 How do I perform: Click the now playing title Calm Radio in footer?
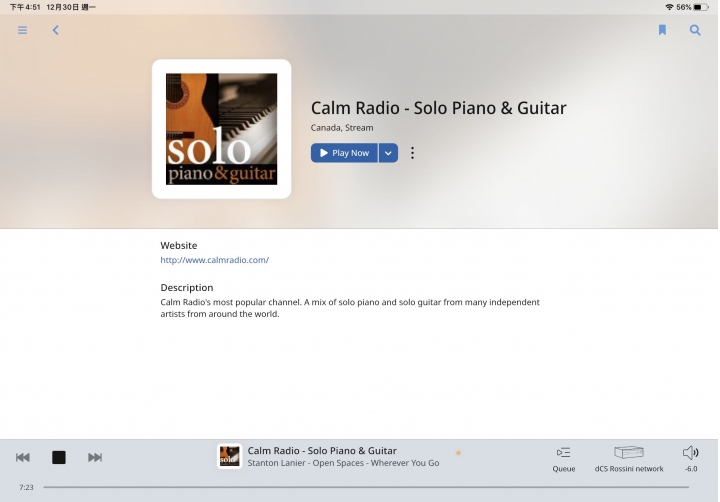[x=322, y=451]
